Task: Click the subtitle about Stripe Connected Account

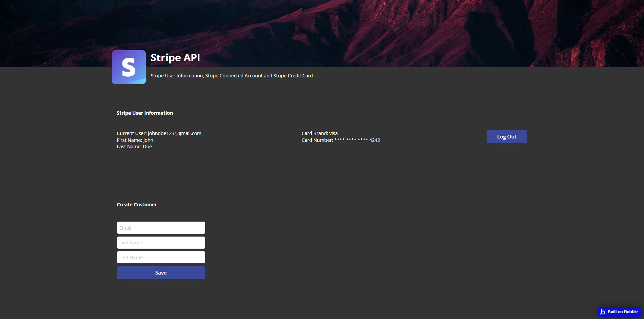Action: (x=232, y=76)
